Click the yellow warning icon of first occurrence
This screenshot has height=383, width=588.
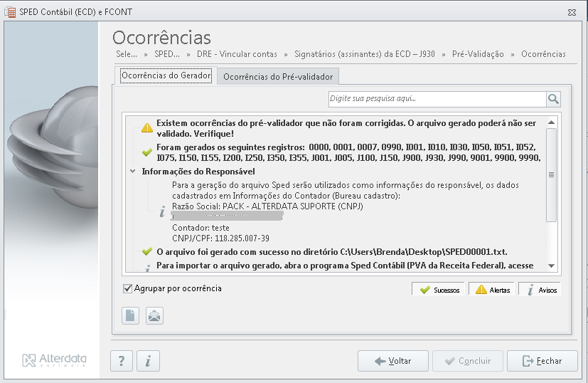coord(147,128)
